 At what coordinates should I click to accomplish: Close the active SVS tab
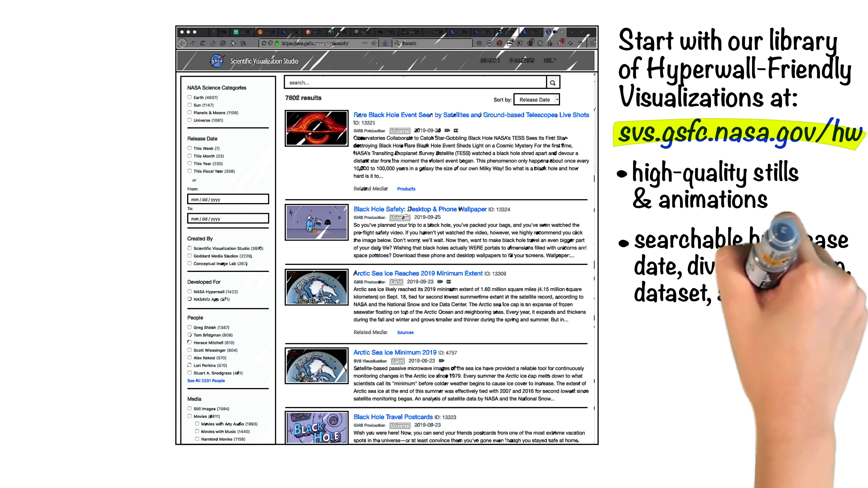pos(561,32)
